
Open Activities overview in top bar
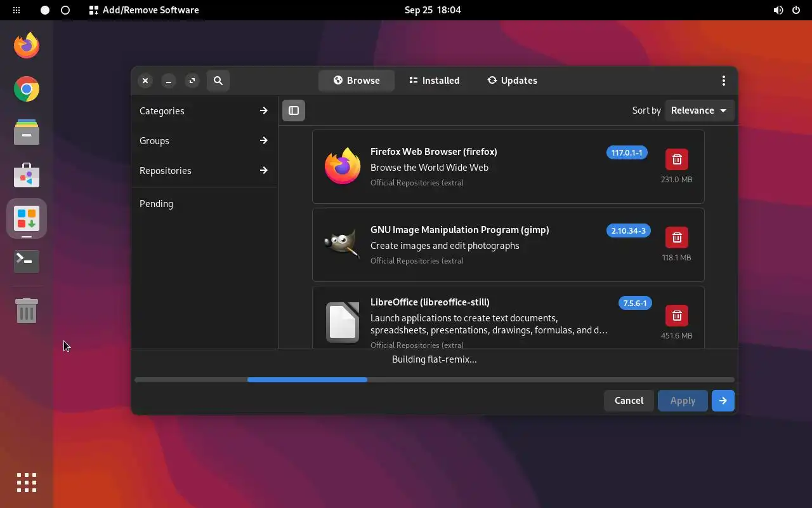click(x=16, y=10)
